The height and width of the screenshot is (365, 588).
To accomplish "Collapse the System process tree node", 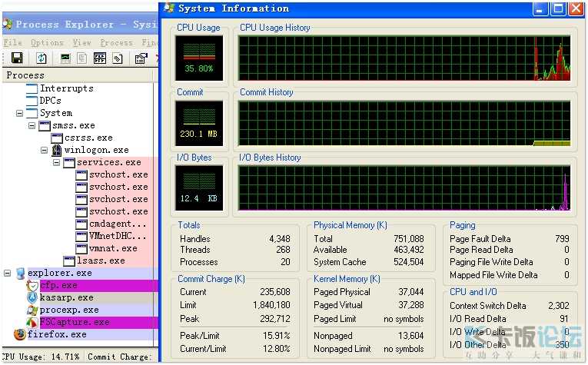I will (19, 113).
